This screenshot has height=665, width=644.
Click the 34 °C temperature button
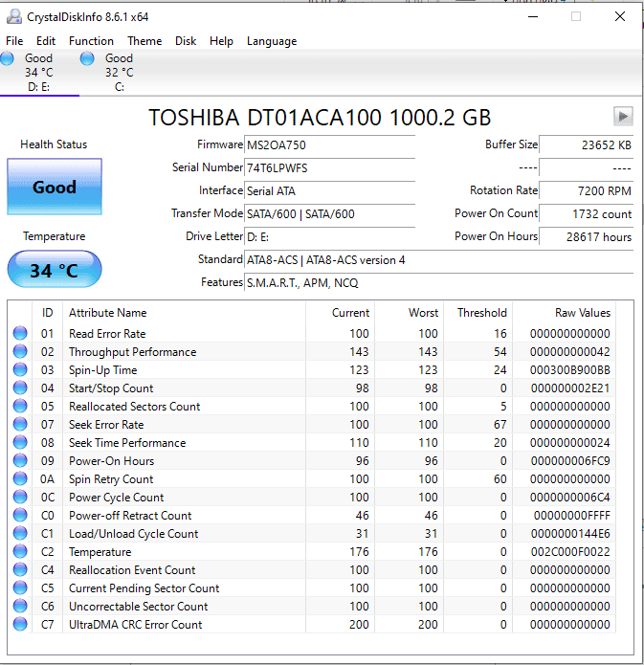pyautogui.click(x=54, y=271)
